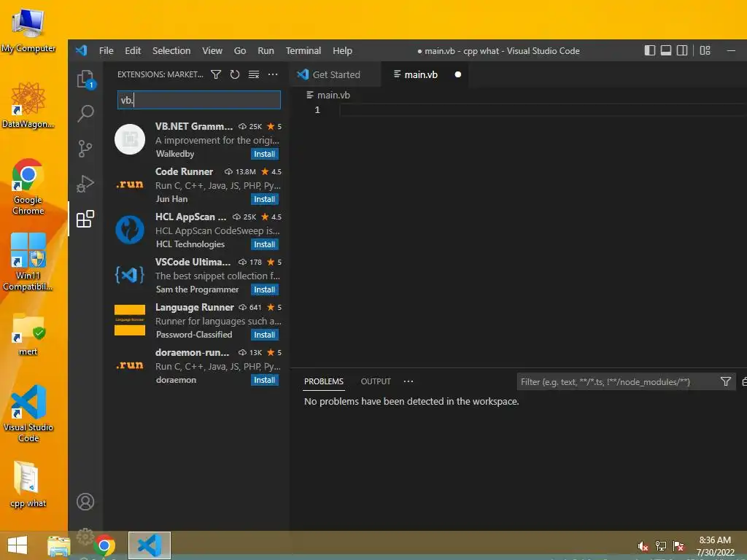Clear extensions search results icon
This screenshot has height=560, width=747.
pos(254,75)
